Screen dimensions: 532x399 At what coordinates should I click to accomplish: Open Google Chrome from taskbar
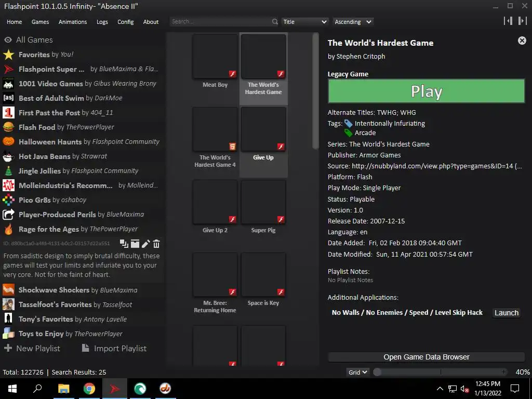[x=89, y=389]
